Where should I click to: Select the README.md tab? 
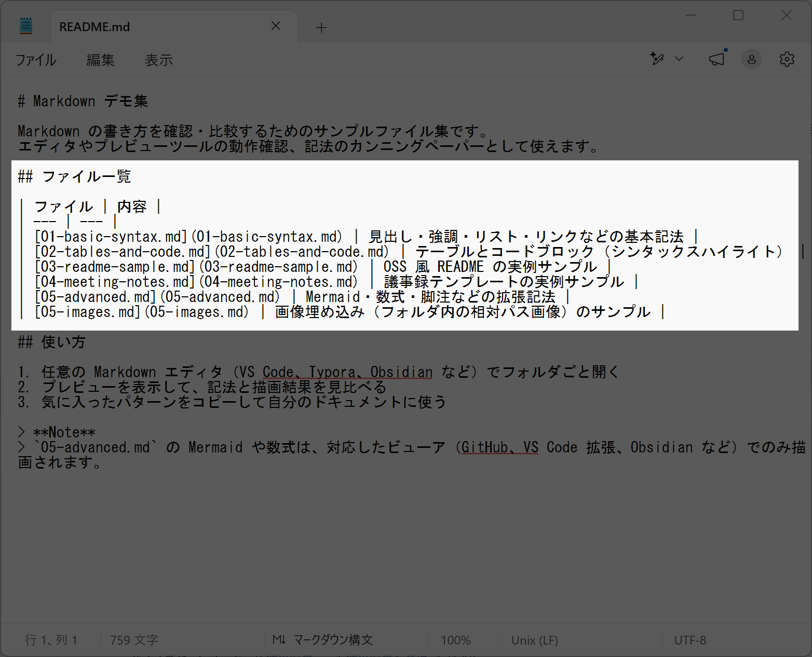(x=174, y=26)
